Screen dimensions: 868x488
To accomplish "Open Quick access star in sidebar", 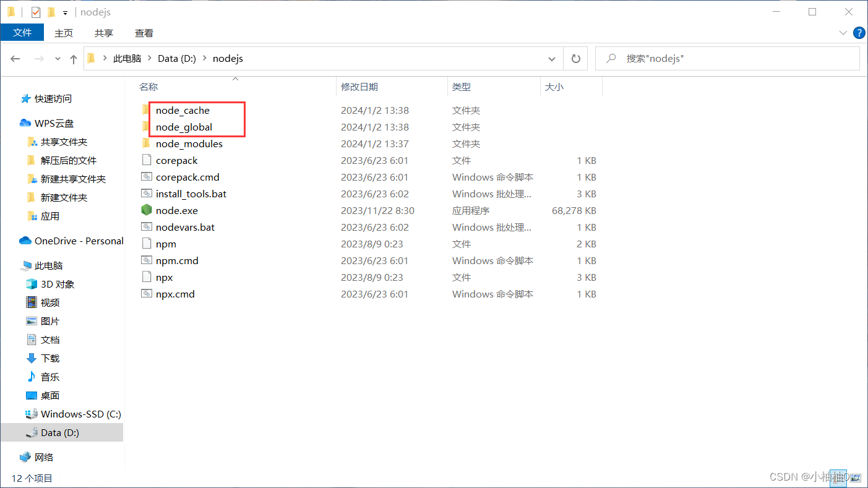I will coord(46,98).
